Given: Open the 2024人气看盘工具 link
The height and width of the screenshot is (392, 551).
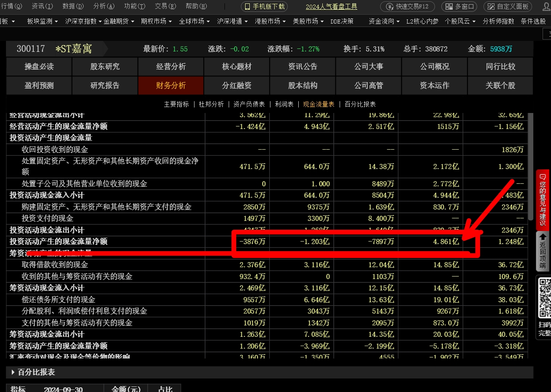Looking at the screenshot, I should (x=331, y=7).
